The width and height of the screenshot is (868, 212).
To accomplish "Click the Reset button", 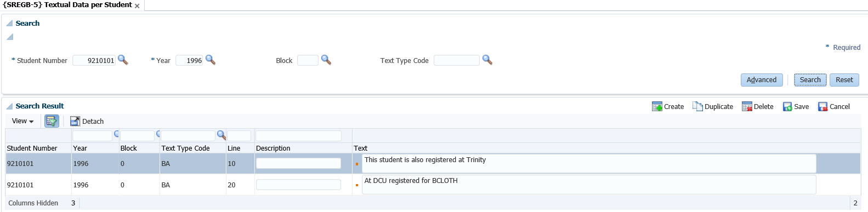I will click(844, 80).
